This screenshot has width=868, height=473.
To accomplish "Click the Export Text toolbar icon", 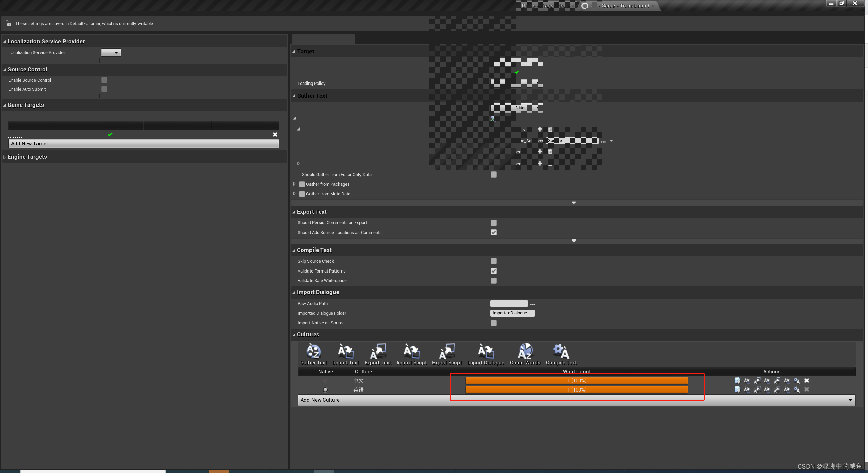I will click(377, 352).
